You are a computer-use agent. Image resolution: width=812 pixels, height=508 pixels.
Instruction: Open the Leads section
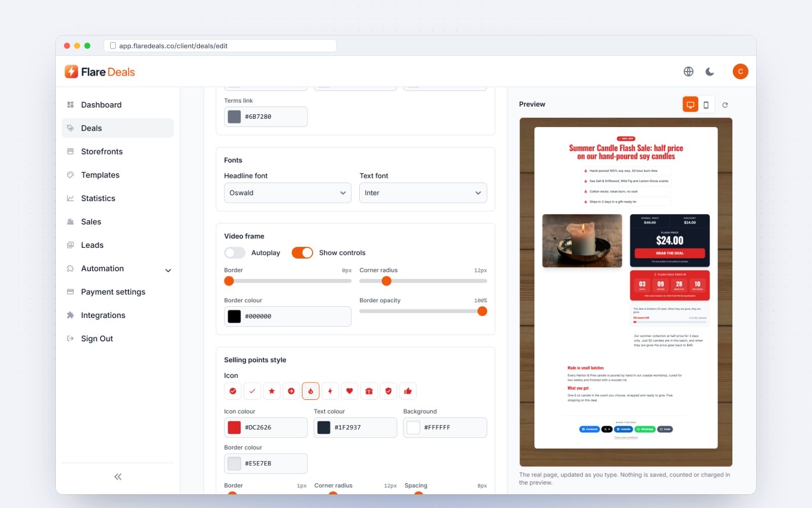118,245
